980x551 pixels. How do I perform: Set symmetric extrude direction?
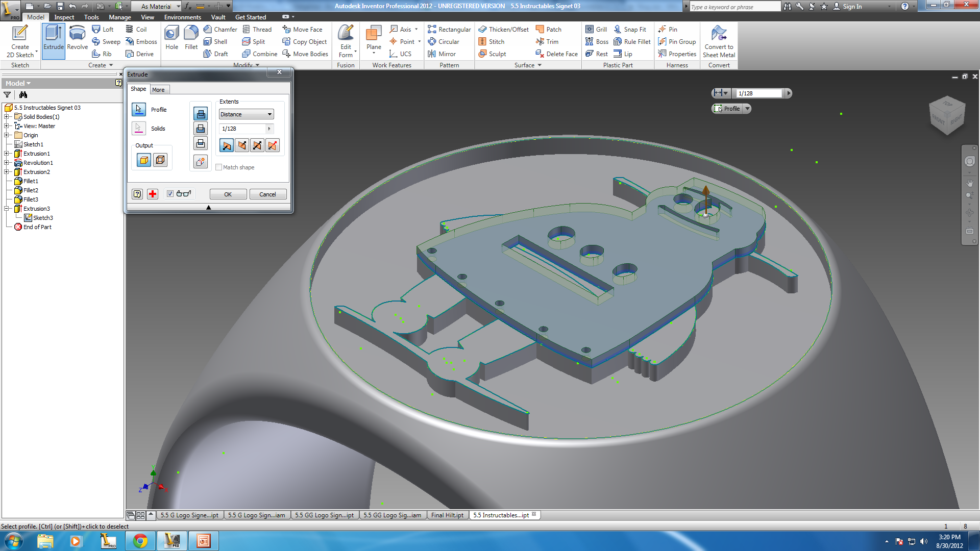[257, 145]
